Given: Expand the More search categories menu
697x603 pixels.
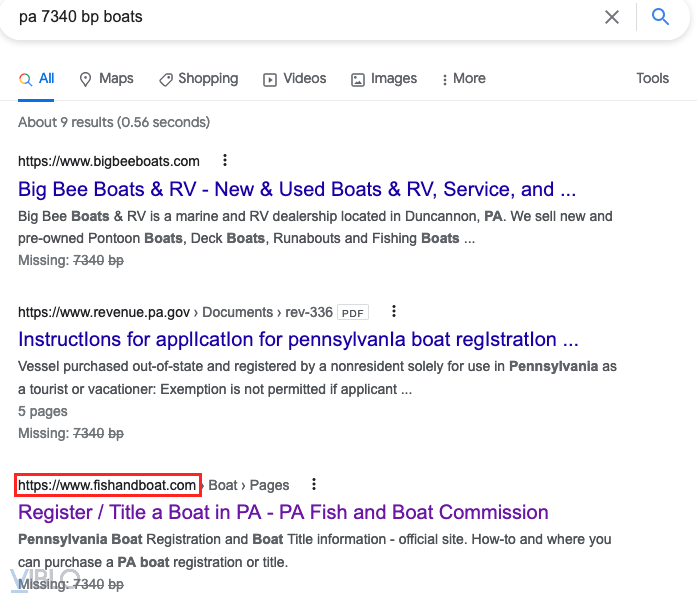Looking at the screenshot, I should (462, 79).
